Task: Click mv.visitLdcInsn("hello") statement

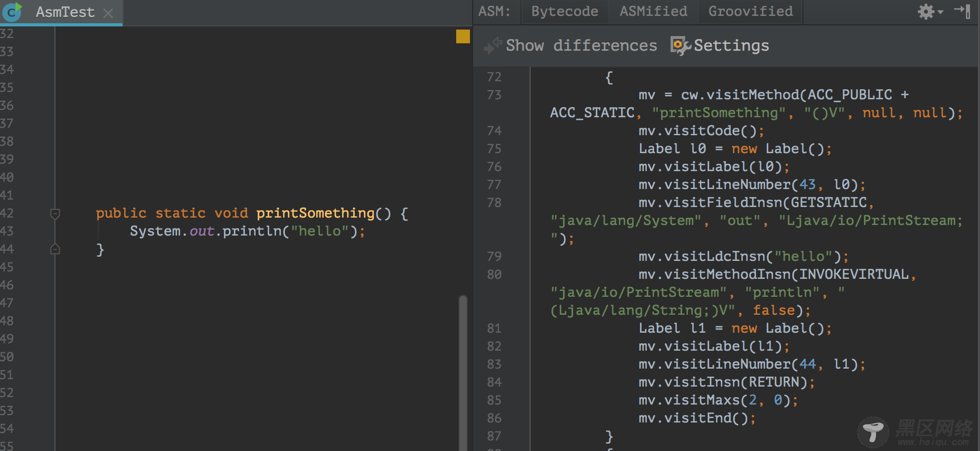Action: point(743,257)
